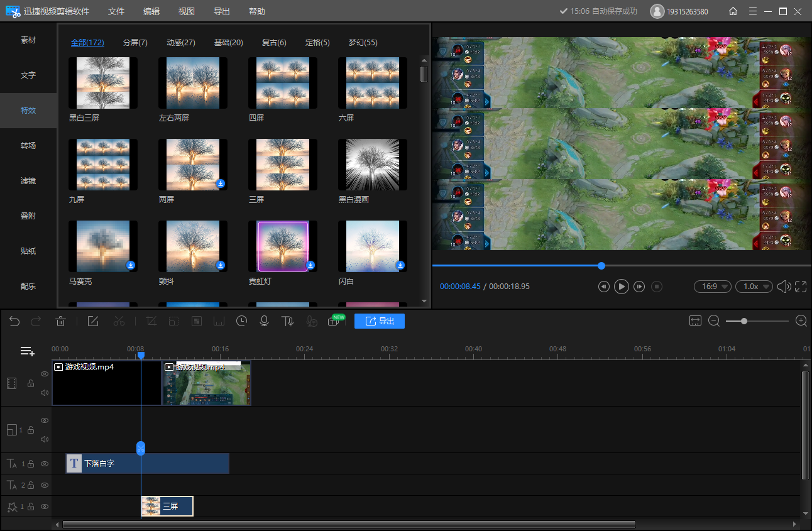Toggle visibility of picture-in-picture track 1
812x531 pixels.
click(45, 420)
